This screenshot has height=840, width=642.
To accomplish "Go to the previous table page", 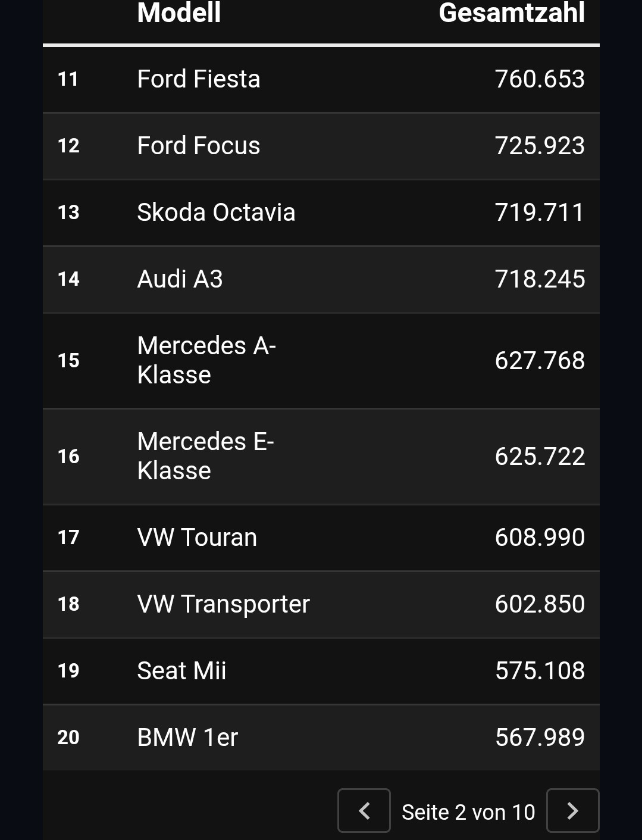I will [364, 810].
